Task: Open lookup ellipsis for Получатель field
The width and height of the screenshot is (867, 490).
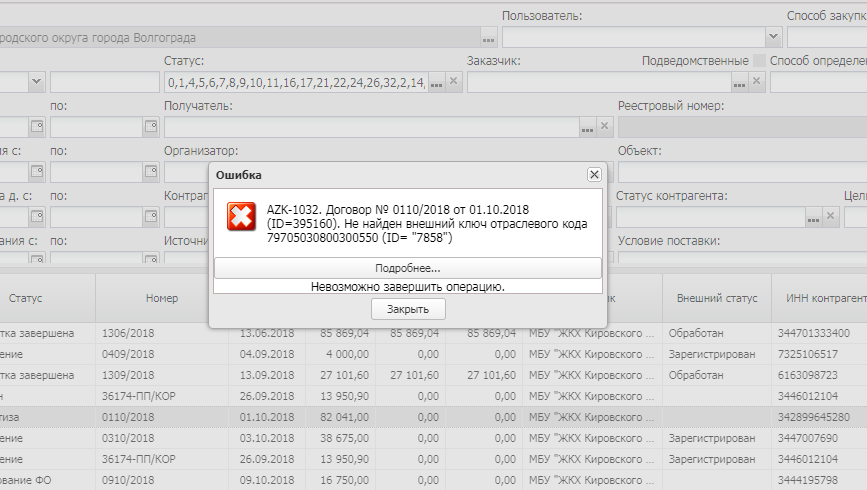Action: click(x=587, y=127)
